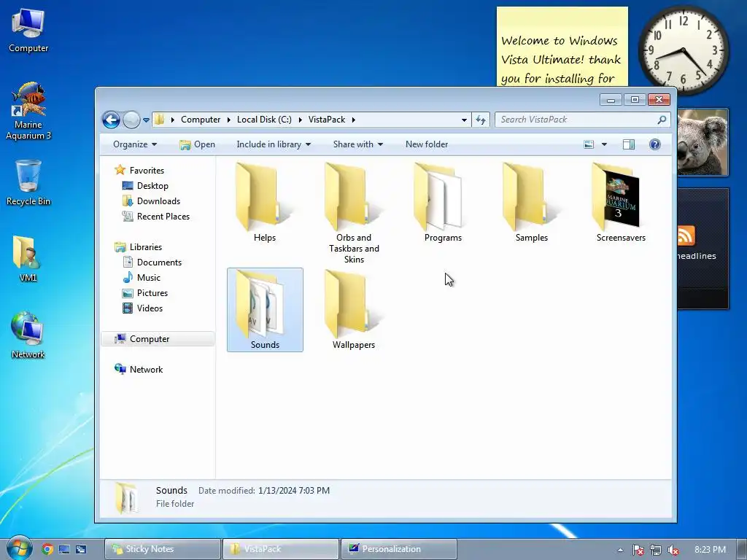Click the search magnifier icon

pos(662,120)
